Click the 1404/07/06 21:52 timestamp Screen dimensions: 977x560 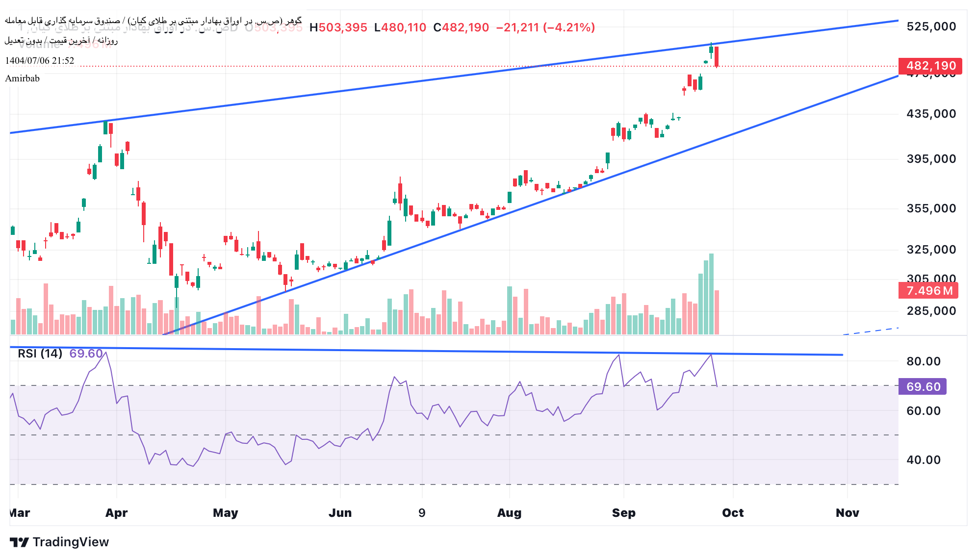click(x=40, y=61)
